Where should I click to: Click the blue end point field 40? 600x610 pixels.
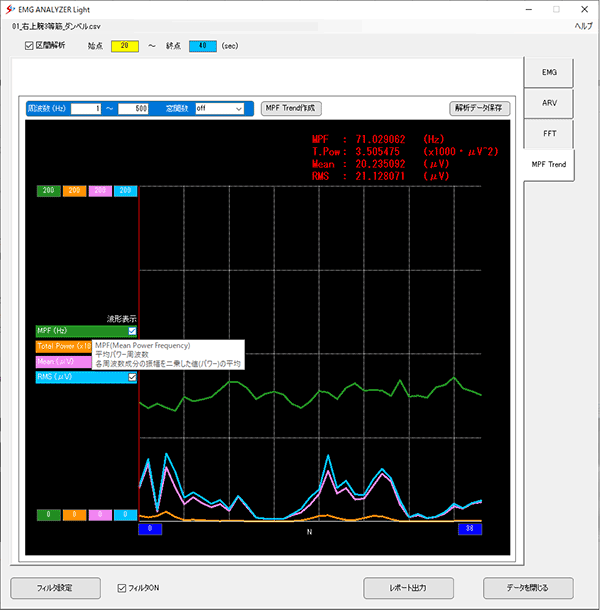pos(203,46)
